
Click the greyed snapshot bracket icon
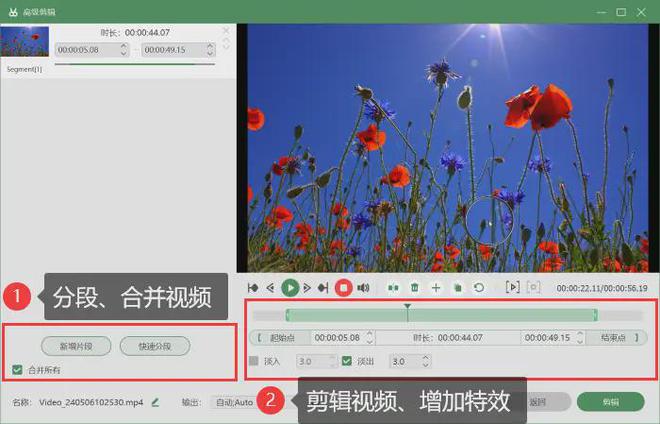(533, 288)
